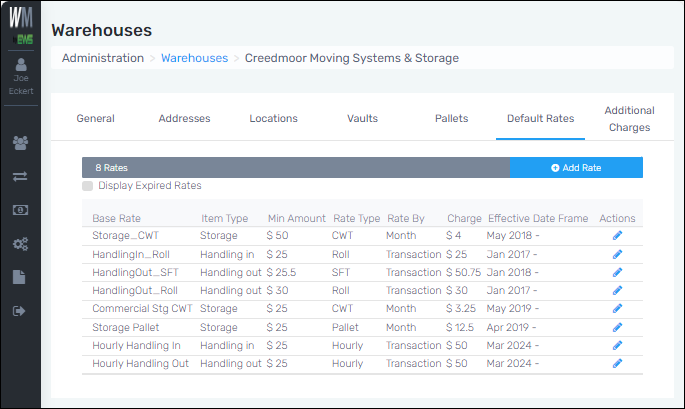685x409 pixels.
Task: Switch to the Vaults tab
Action: (x=363, y=118)
